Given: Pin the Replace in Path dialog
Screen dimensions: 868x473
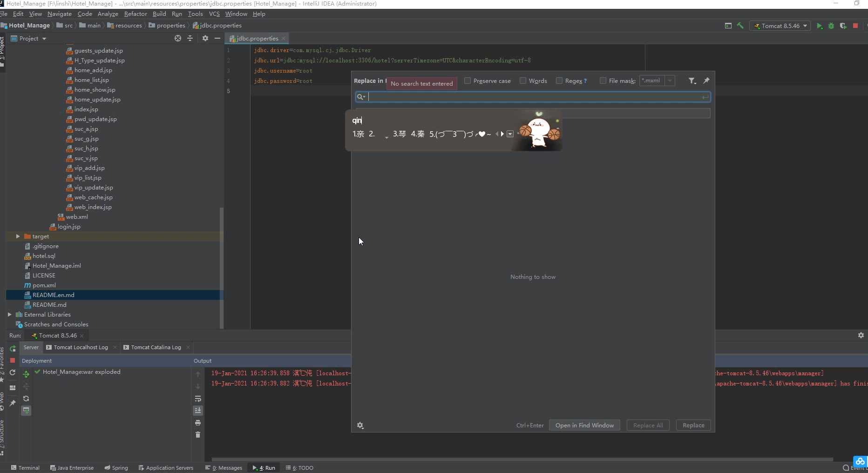Looking at the screenshot, I should (x=706, y=81).
